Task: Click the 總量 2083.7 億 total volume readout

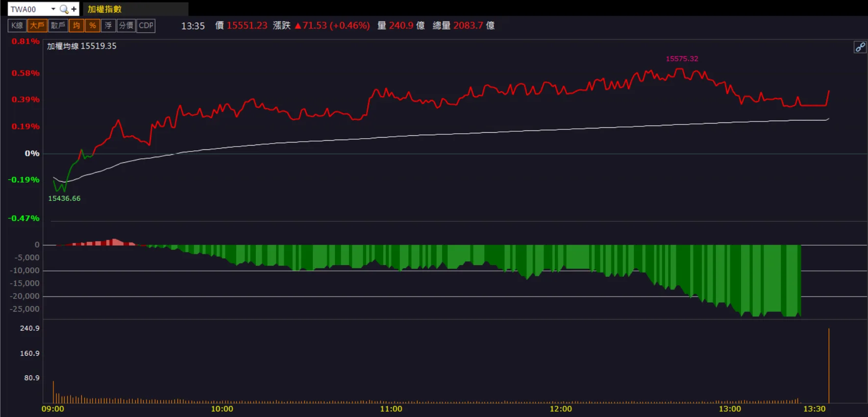Action: click(x=464, y=25)
